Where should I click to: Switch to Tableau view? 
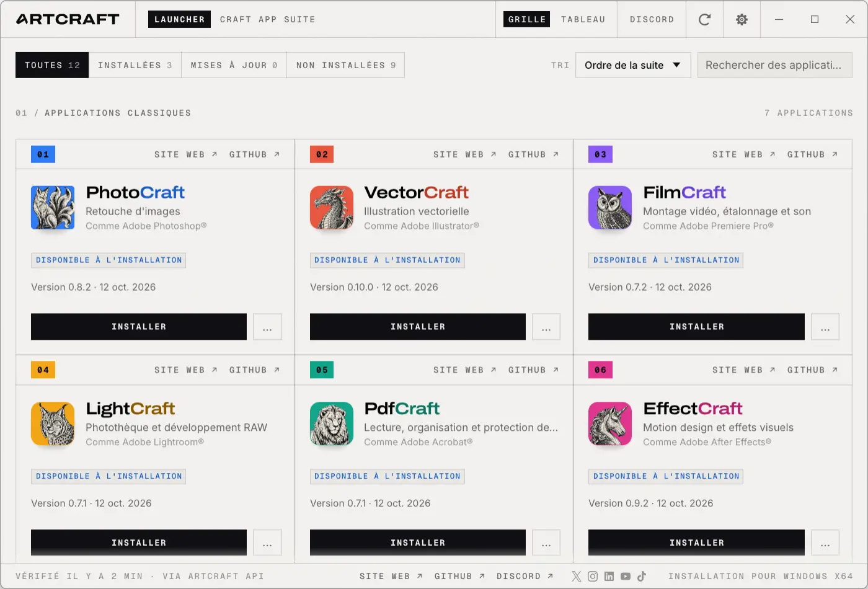(583, 19)
